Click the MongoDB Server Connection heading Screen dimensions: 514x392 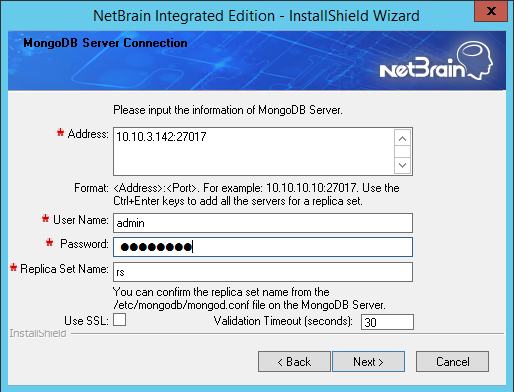(105, 43)
